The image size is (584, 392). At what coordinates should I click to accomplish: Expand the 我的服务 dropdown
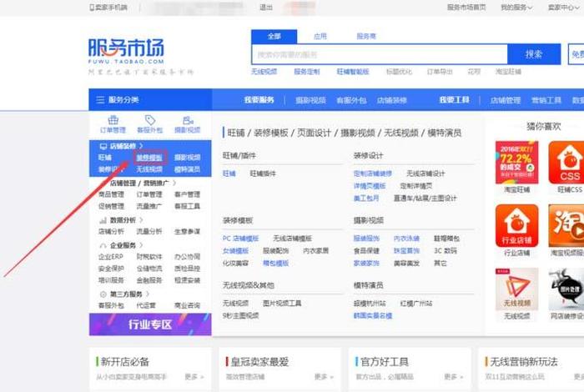tap(516, 7)
